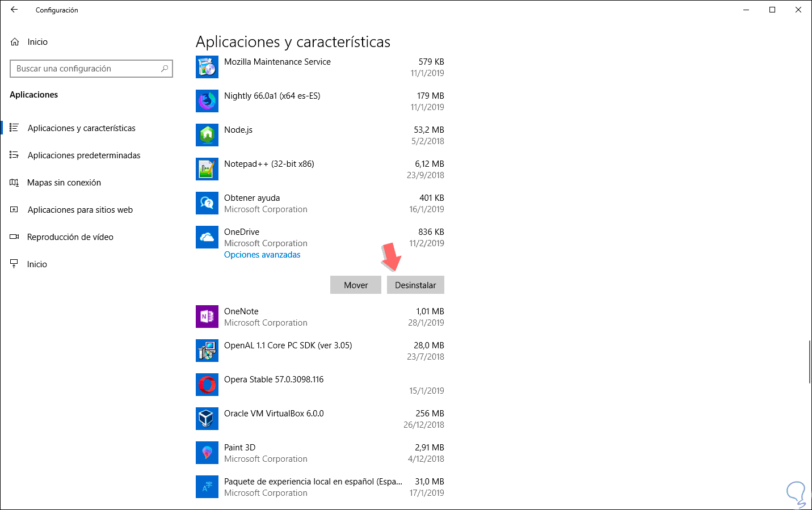The width and height of the screenshot is (812, 510).
Task: Click the OpenAL installer icon
Action: click(x=207, y=351)
